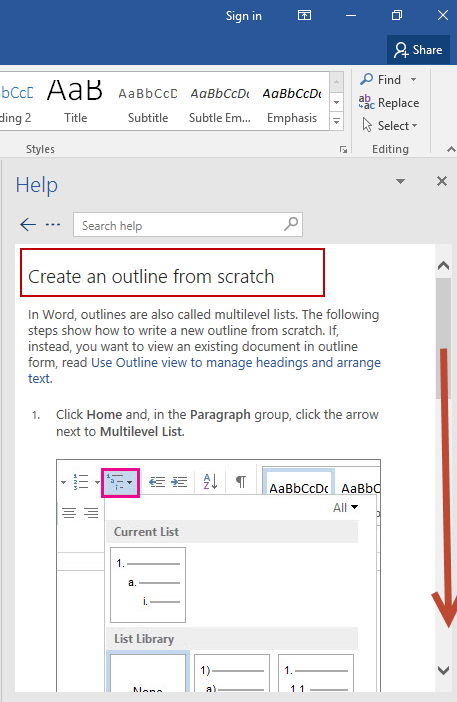Open Help pane options dropdown arrow
Image resolution: width=457 pixels, height=702 pixels.
(x=401, y=181)
